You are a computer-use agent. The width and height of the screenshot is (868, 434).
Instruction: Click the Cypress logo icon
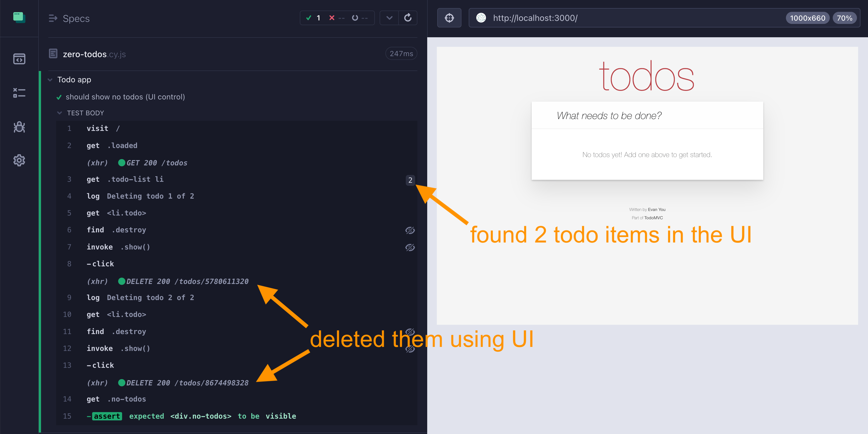tap(19, 17)
